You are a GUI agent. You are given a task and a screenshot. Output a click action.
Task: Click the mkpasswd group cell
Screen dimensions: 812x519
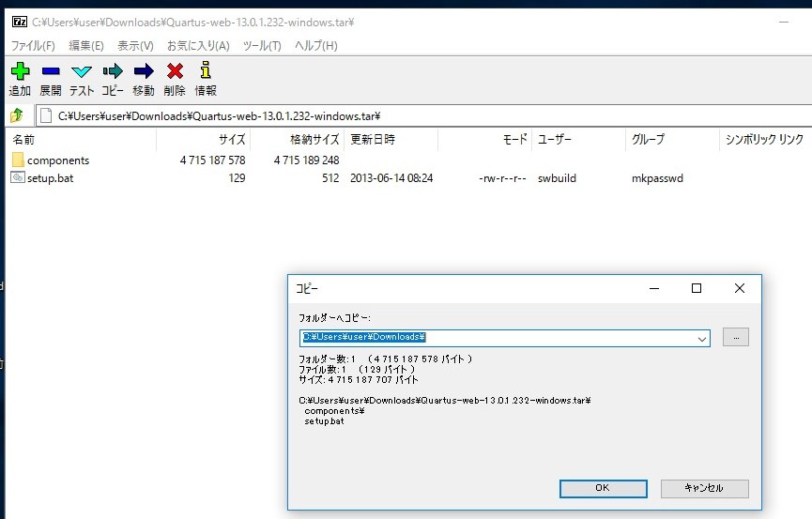pos(657,178)
